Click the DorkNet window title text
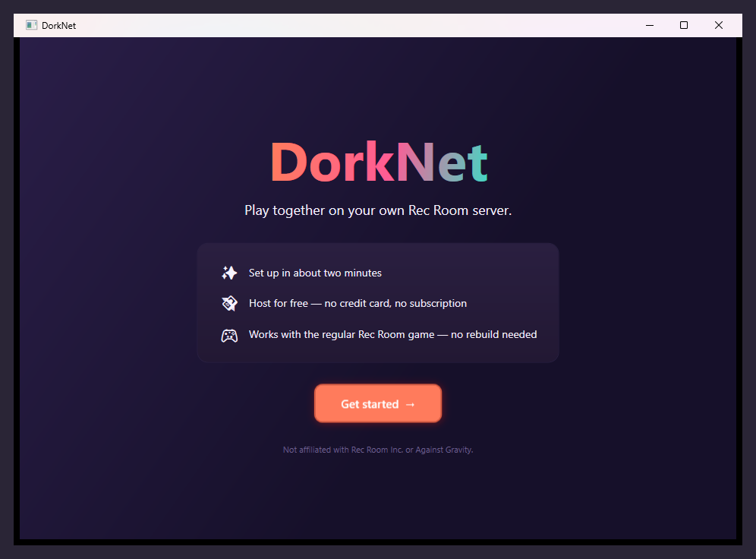 (58, 26)
